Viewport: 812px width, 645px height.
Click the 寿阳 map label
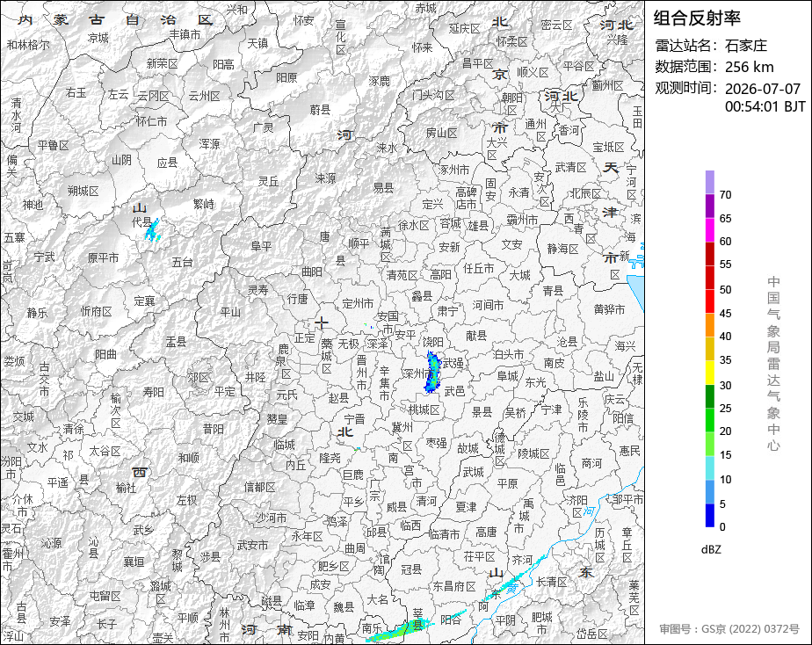153,392
